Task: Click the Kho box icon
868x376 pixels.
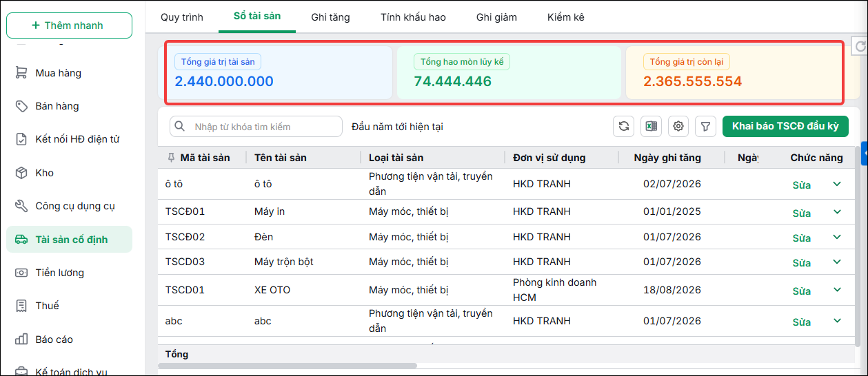Action: point(21,173)
